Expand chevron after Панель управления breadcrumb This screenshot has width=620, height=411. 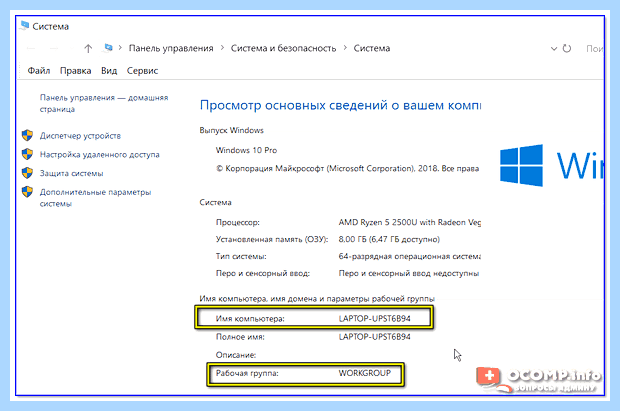point(222,48)
